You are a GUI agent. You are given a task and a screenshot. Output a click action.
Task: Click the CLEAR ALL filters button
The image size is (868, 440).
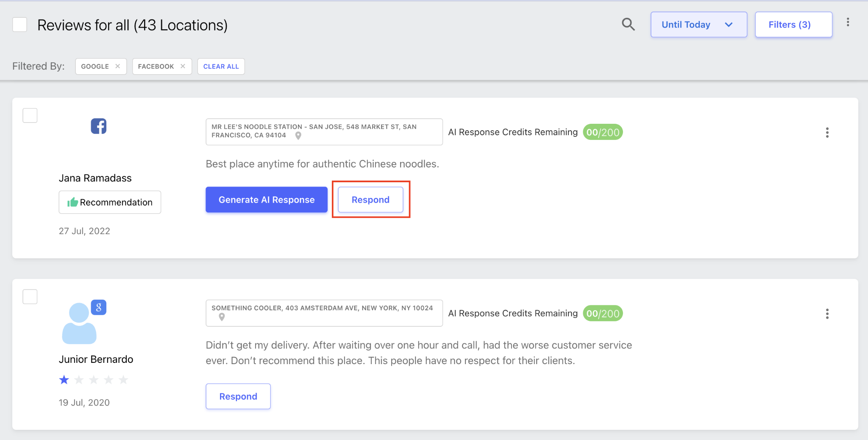[x=221, y=67]
